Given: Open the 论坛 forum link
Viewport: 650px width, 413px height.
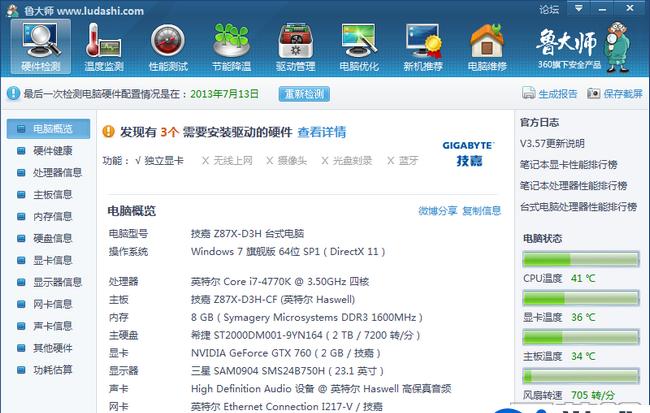Looking at the screenshot, I should point(549,9).
